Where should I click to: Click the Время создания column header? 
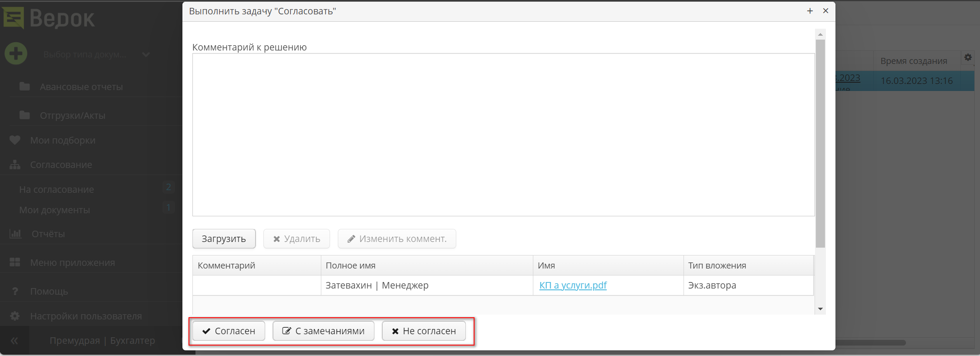(916, 61)
